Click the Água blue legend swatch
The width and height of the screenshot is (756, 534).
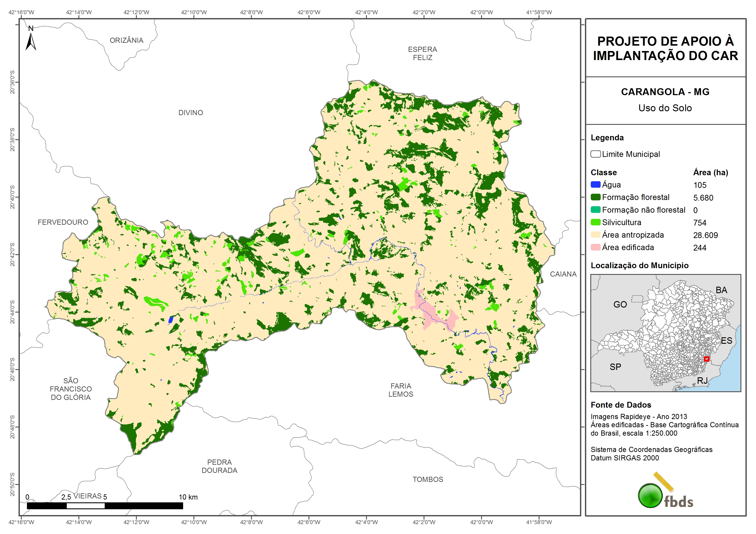coord(595,185)
